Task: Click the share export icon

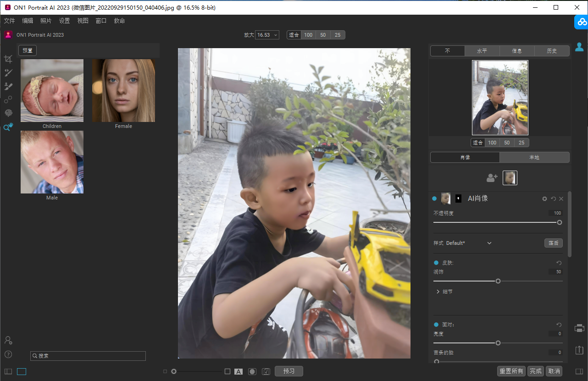Action: click(x=579, y=349)
